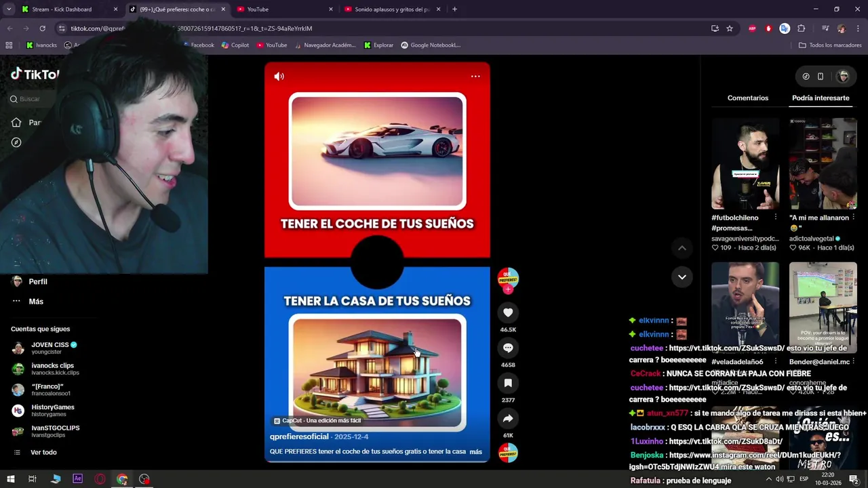This screenshot has height=488, width=868.
Task: Open the IvanSTGOCLIPS followed account
Action: click(x=45, y=431)
